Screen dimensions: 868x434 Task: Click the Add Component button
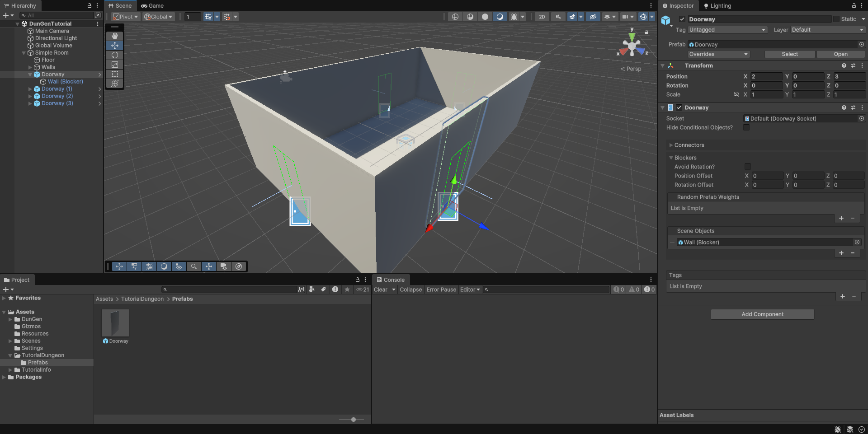pos(762,314)
